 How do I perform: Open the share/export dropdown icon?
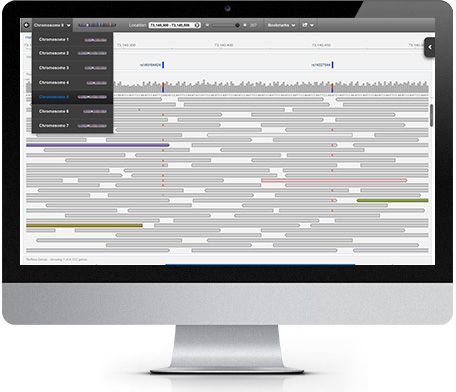[308, 25]
